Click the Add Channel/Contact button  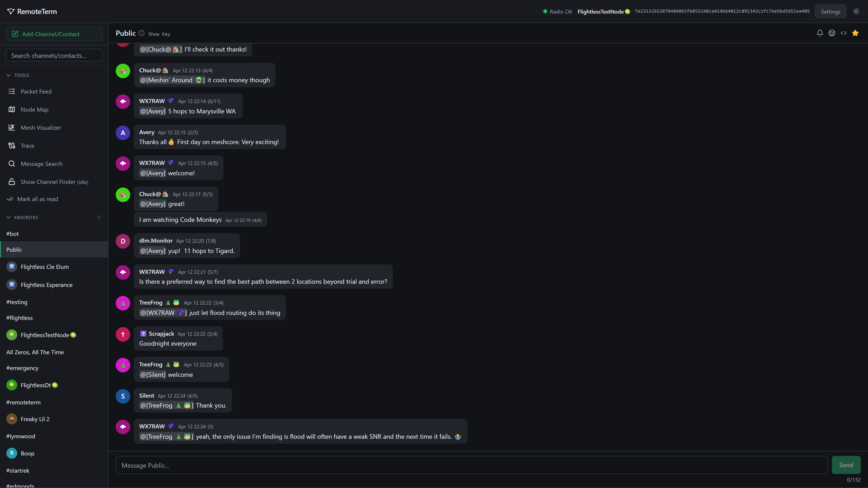click(x=54, y=34)
